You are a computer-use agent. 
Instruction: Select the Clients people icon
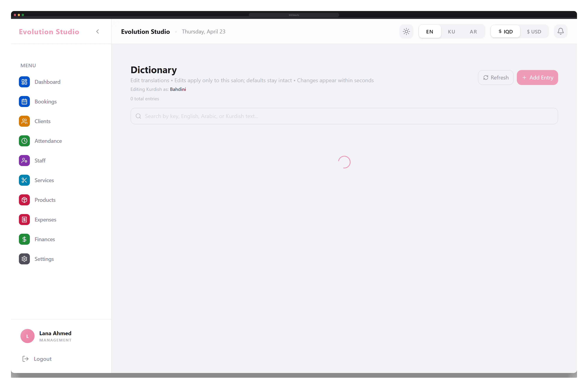click(x=24, y=121)
